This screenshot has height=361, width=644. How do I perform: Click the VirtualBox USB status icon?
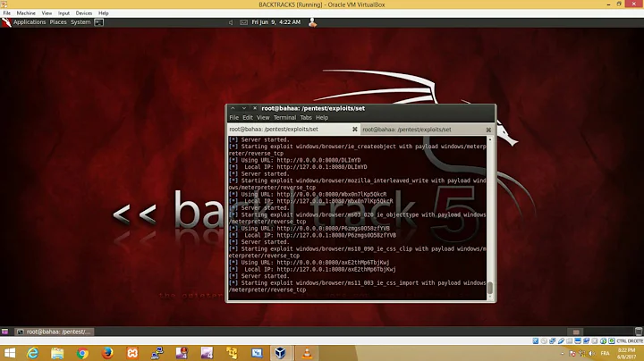coord(561,341)
